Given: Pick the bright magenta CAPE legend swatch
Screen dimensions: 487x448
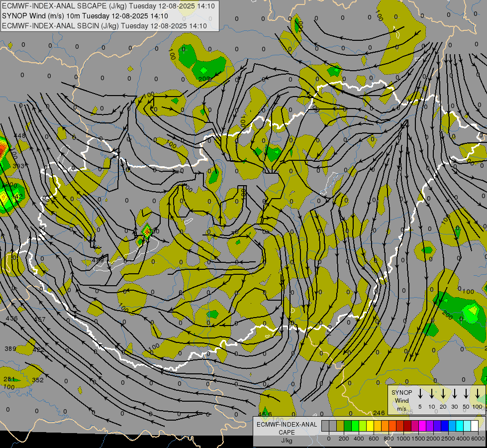Looking at the screenshot, I should pyautogui.click(x=422, y=426).
